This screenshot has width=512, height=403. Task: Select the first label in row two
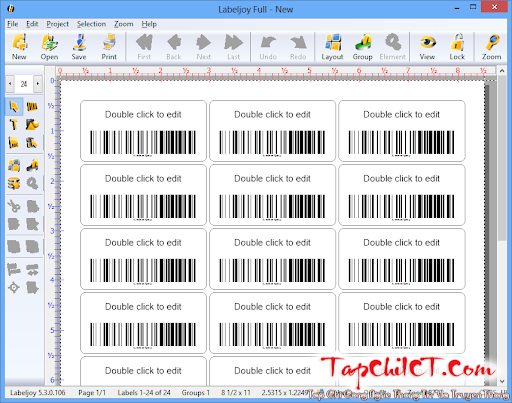[x=143, y=195]
